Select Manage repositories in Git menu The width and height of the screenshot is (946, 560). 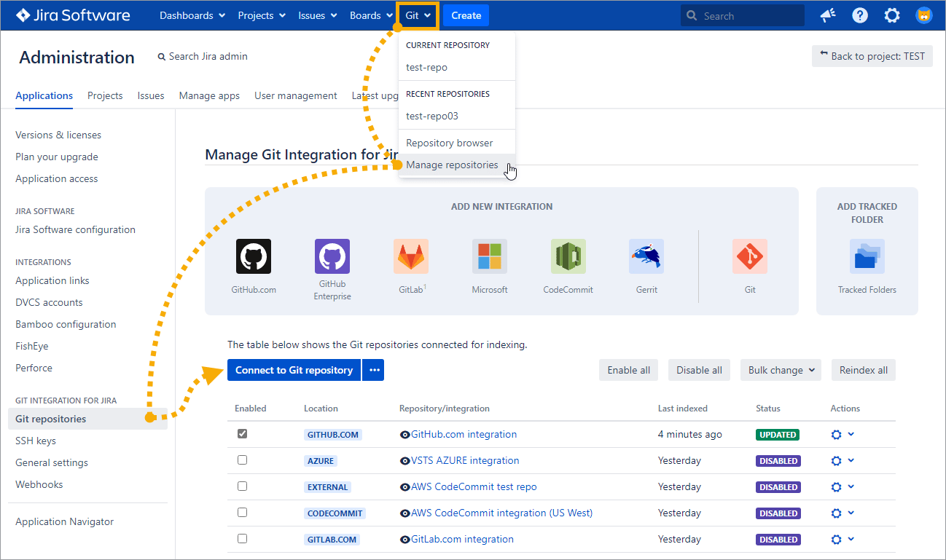click(452, 165)
